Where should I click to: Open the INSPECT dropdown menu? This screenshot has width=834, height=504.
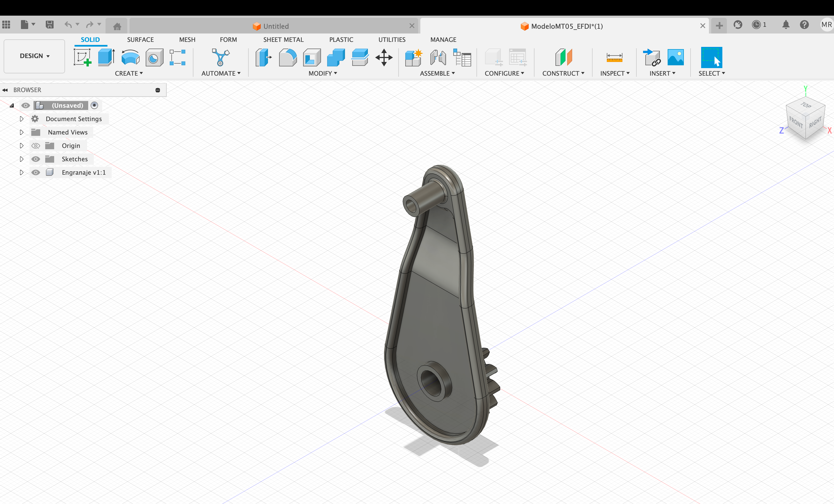pos(615,73)
